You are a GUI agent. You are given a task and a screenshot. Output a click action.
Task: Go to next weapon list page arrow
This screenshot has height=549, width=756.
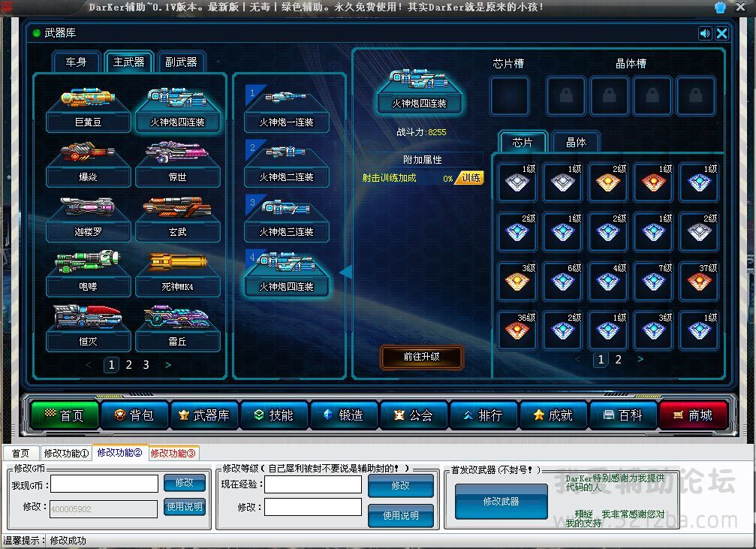point(168,365)
